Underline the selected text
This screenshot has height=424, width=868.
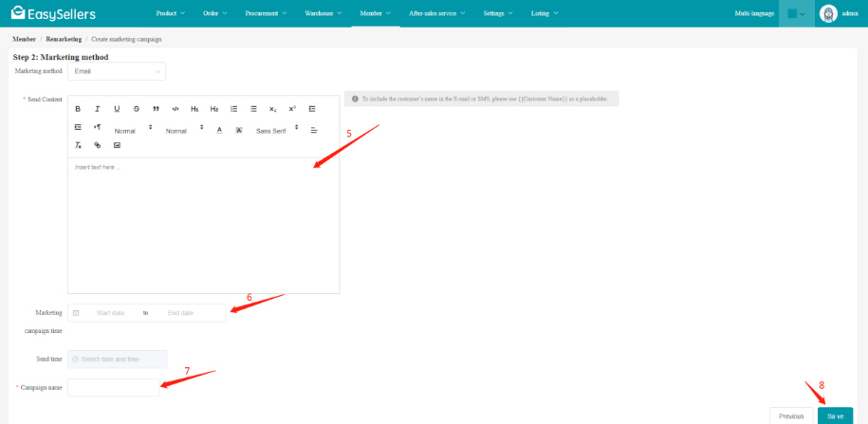(117, 109)
